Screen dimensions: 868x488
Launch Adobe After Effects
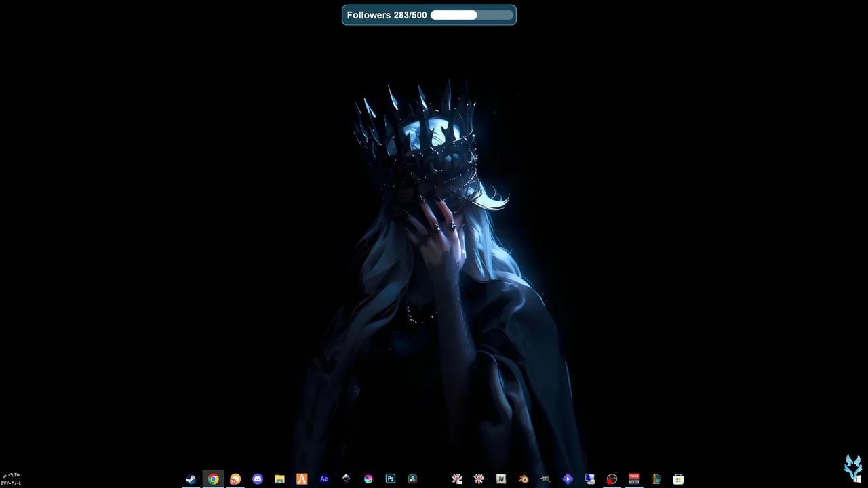(323, 479)
